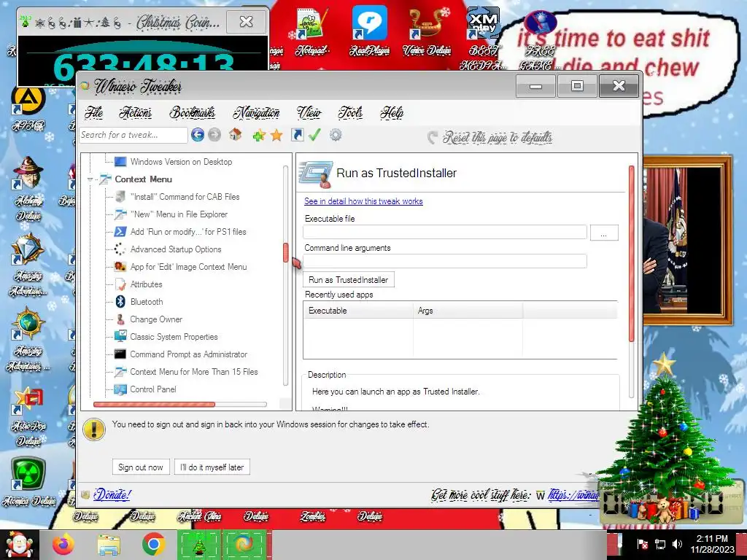Click the Executable file input field
The height and width of the screenshot is (560, 747).
point(444,233)
